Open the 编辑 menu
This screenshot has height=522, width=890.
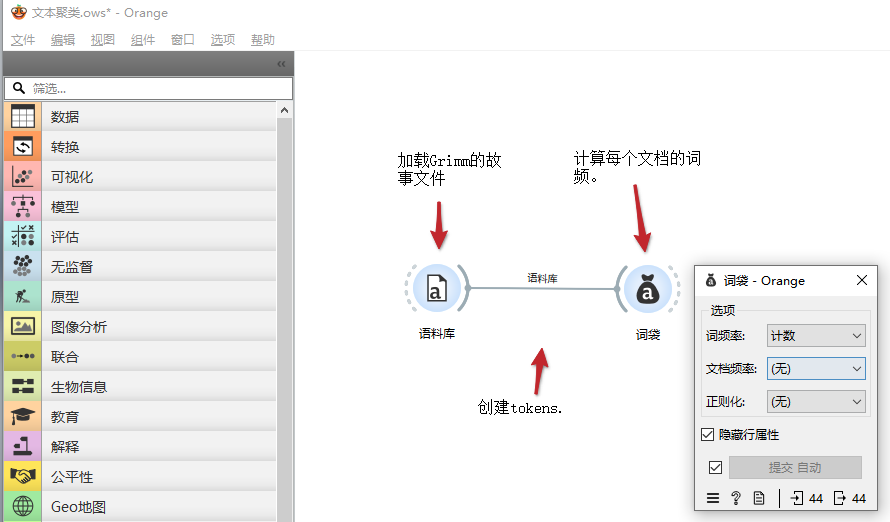click(x=62, y=40)
